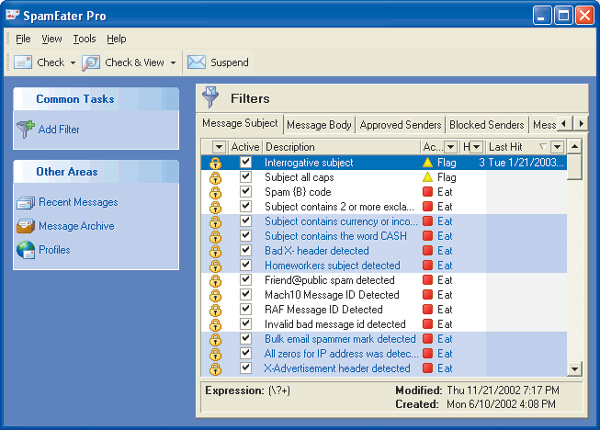Viewport: 600px width, 430px height.
Task: Sort by the Description column header
Action: click(x=342, y=147)
